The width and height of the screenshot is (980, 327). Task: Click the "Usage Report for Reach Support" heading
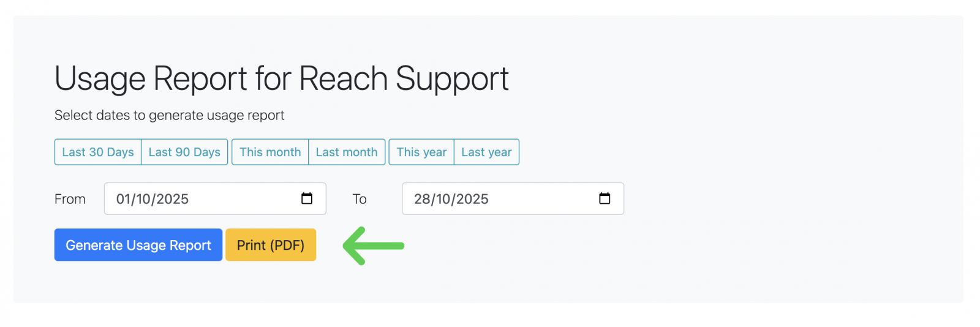[282, 79]
